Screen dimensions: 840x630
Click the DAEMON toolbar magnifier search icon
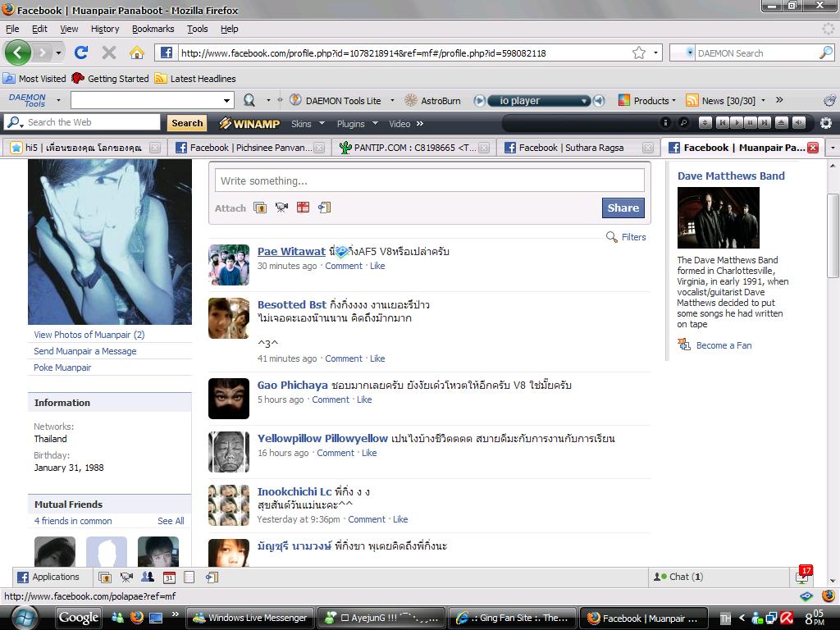[249, 100]
